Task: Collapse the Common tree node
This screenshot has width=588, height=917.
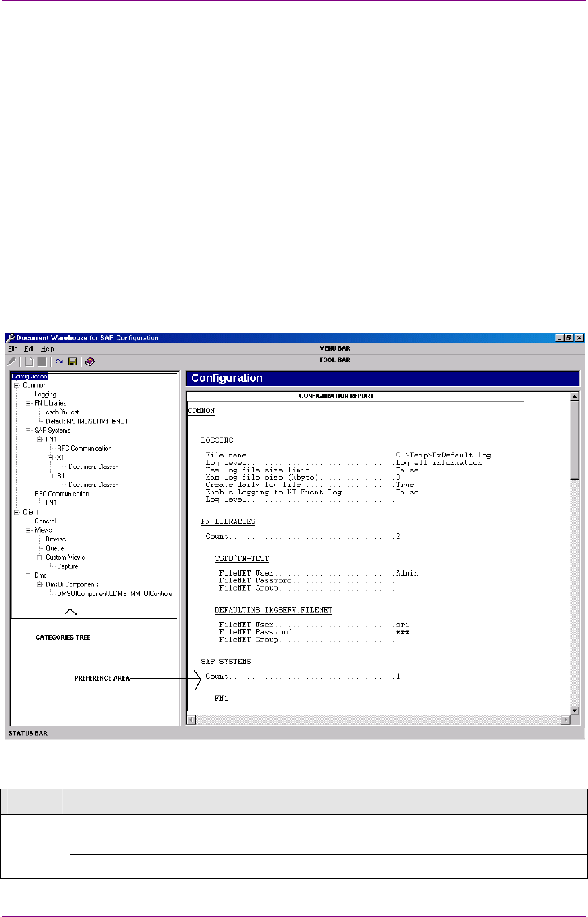Action: [x=17, y=385]
